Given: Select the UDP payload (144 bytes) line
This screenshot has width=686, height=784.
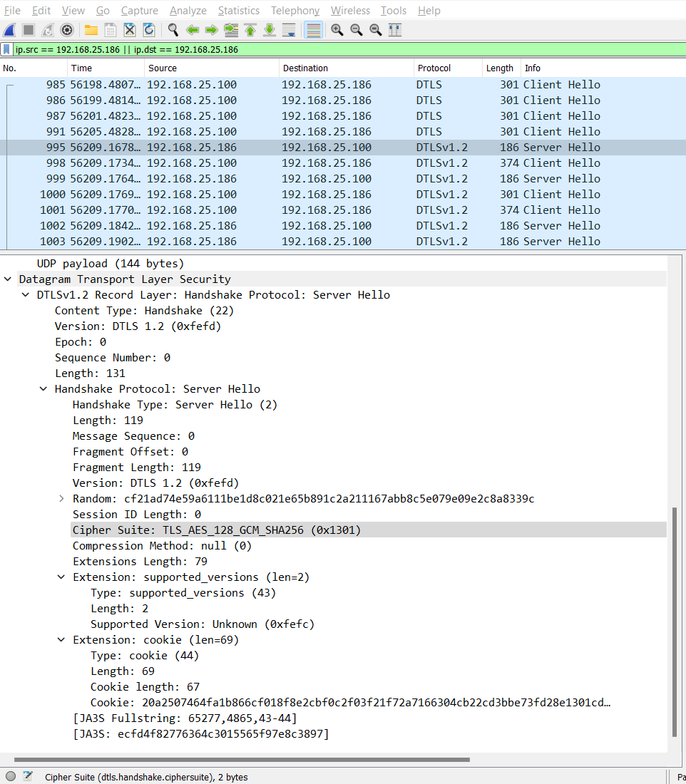Looking at the screenshot, I should (111, 264).
